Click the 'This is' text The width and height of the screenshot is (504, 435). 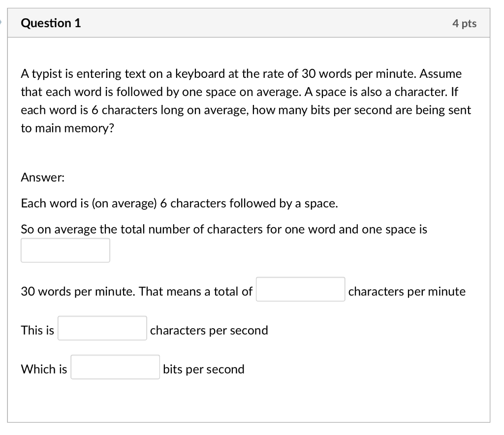[x=37, y=331]
